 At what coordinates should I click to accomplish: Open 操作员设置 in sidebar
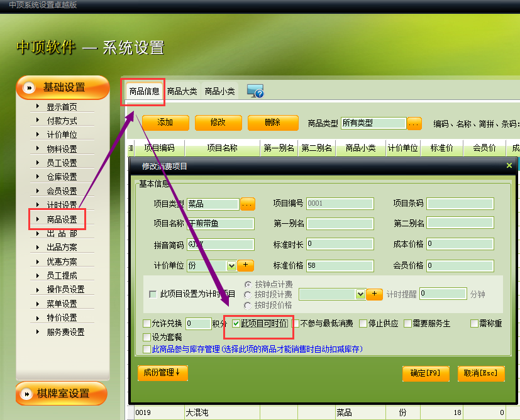pyautogui.click(x=65, y=289)
